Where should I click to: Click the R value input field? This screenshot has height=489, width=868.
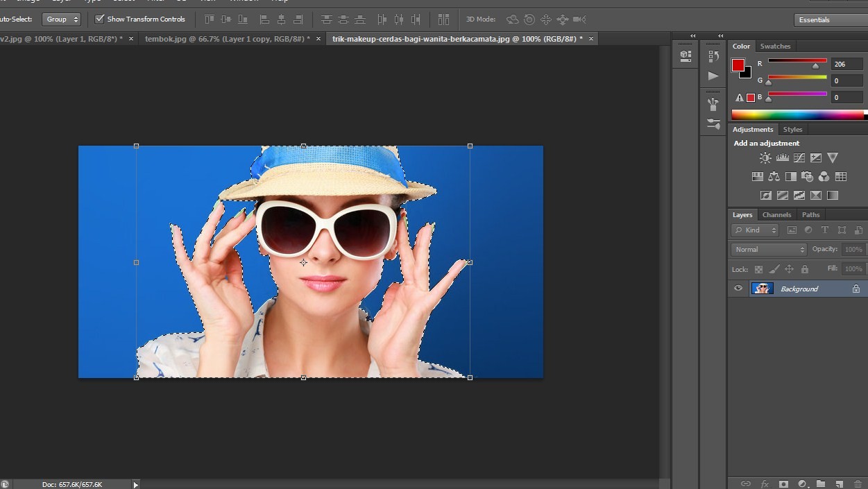click(x=846, y=64)
